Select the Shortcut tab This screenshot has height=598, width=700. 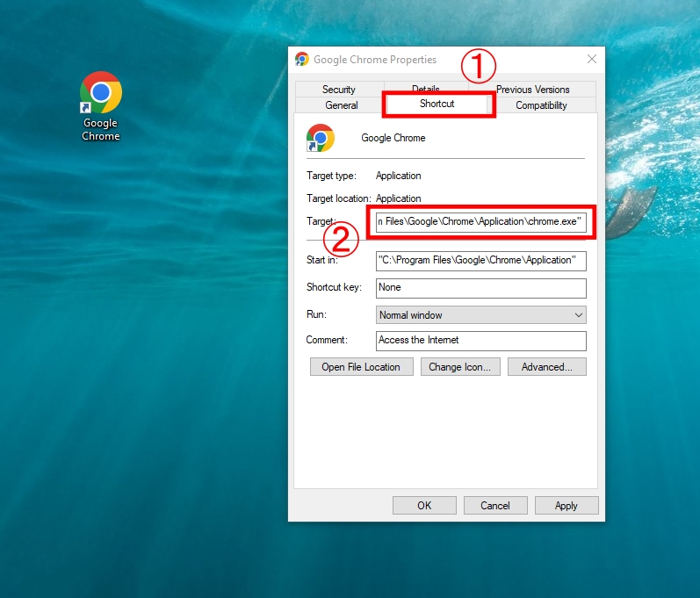(437, 104)
